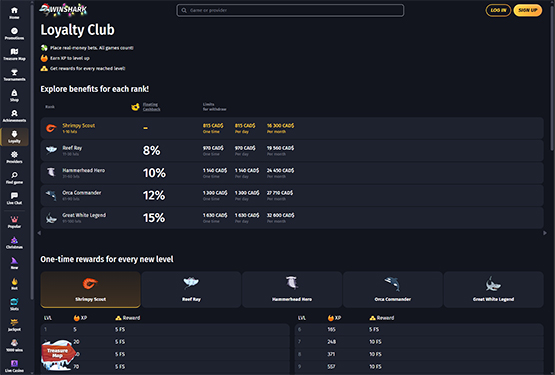Click the Great White Legend icon in rank table
555x375 pixels.
[x=51, y=217]
